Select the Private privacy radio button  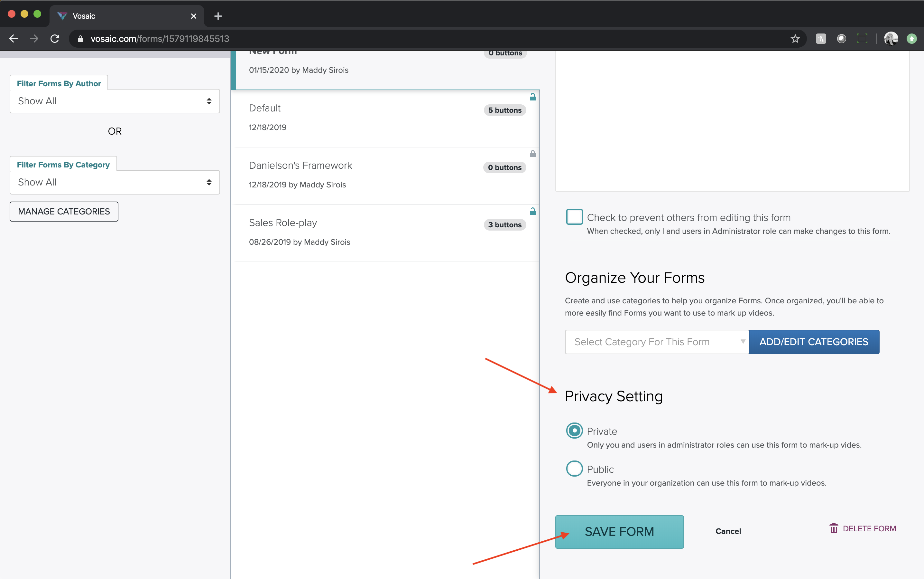point(574,431)
